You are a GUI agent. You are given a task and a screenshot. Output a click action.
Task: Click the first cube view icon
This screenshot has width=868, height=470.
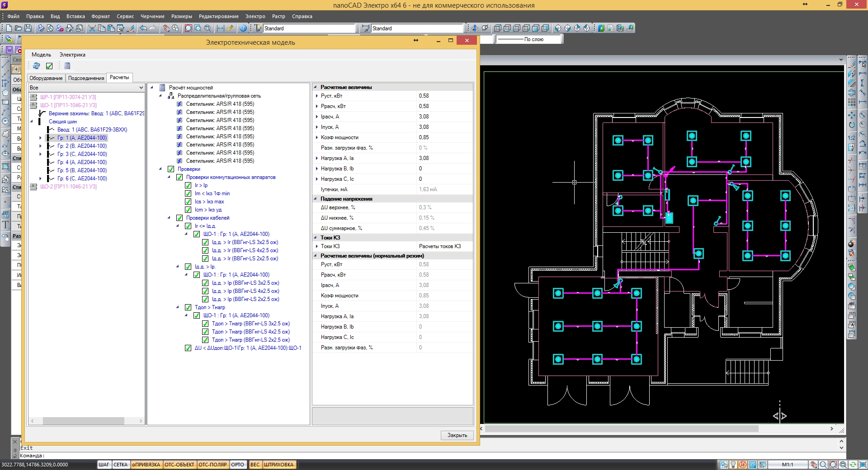click(x=498, y=28)
